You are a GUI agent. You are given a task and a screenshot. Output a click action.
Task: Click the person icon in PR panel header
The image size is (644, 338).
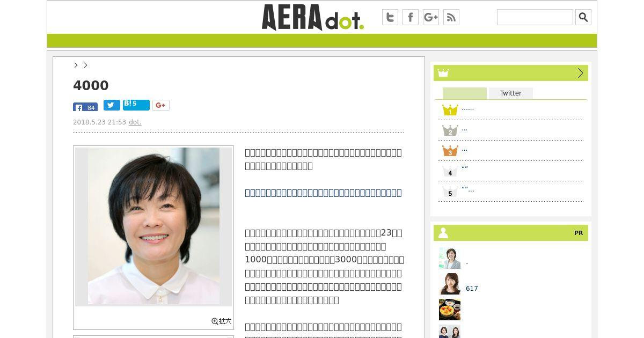click(443, 233)
